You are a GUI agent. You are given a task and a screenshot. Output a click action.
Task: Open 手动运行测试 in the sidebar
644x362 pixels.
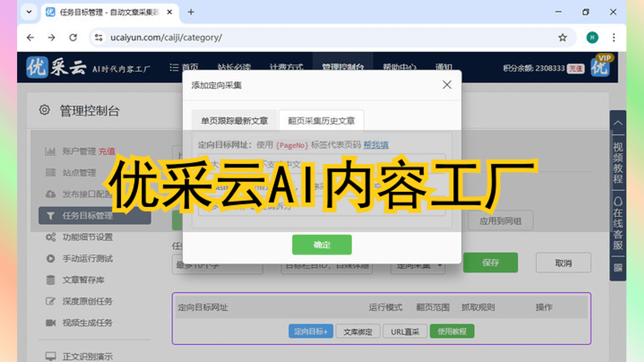point(87,258)
